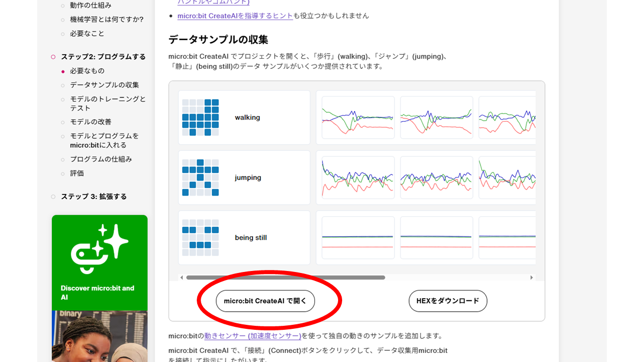The height and width of the screenshot is (362, 644).
Task: Open モデルとプログラムをmicro:bitに入れる sidebar entry
Action: (104, 140)
